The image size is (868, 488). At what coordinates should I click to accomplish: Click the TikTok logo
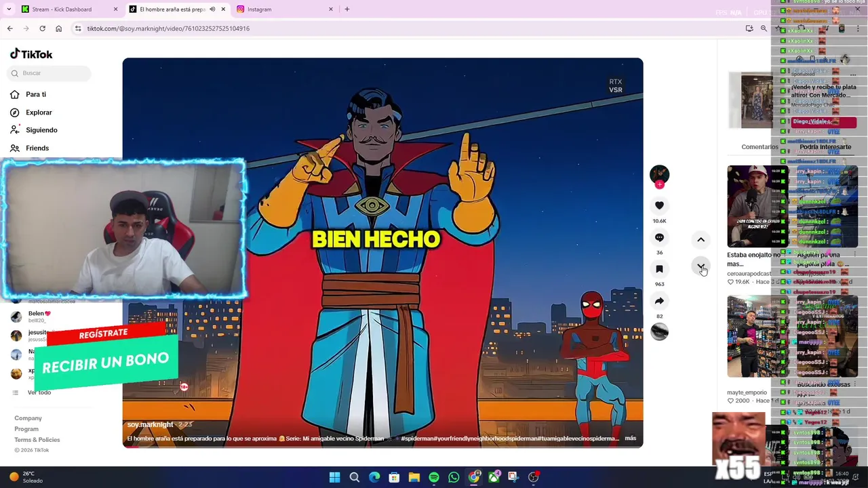click(31, 54)
